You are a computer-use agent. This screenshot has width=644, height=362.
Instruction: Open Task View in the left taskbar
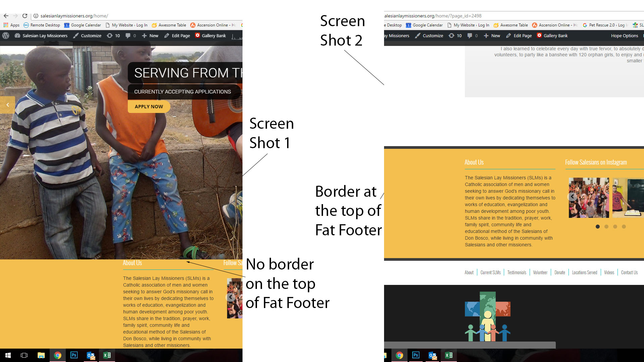pos(24,355)
